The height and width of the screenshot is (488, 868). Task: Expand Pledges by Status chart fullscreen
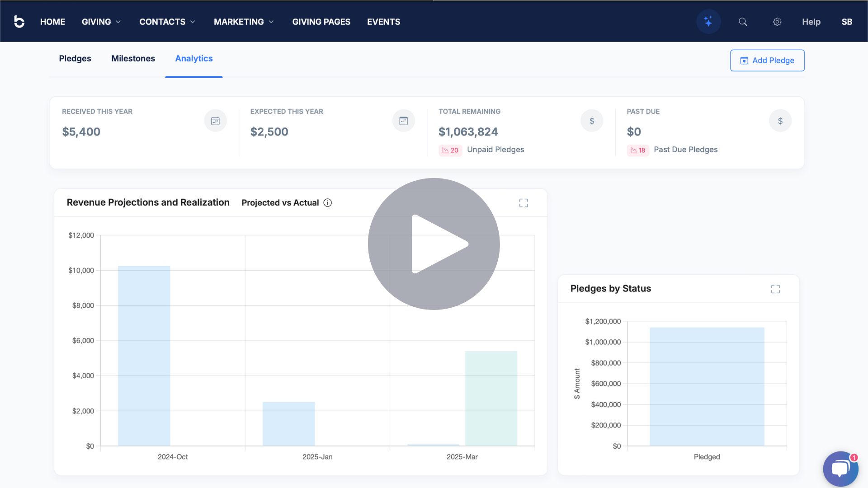click(x=775, y=289)
